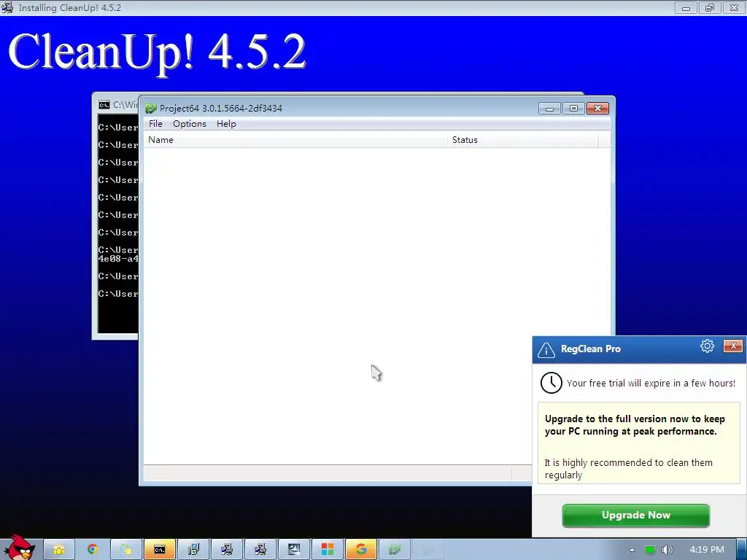Restore down the Installing CleanUp! window
The image size is (747, 560).
click(x=710, y=7)
